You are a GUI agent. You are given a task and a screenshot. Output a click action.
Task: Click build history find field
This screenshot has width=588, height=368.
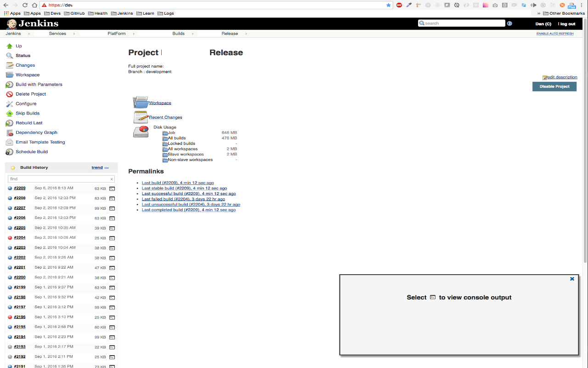point(61,179)
